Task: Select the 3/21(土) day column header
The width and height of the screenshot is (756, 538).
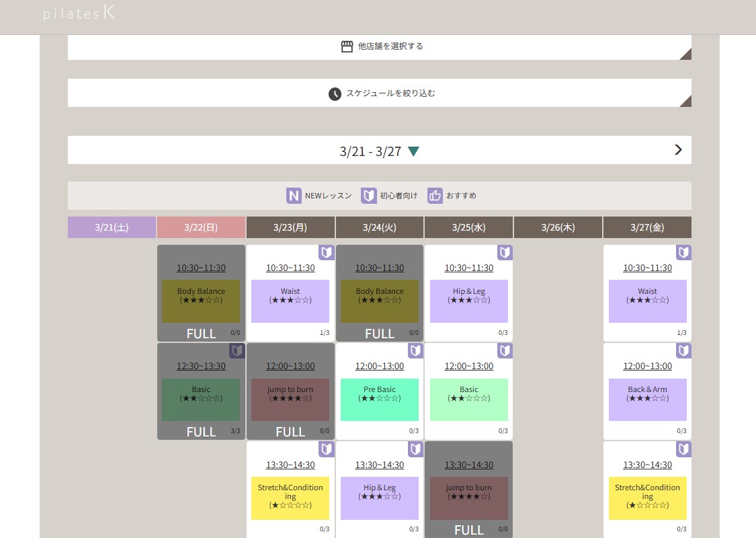Action: 112,227
